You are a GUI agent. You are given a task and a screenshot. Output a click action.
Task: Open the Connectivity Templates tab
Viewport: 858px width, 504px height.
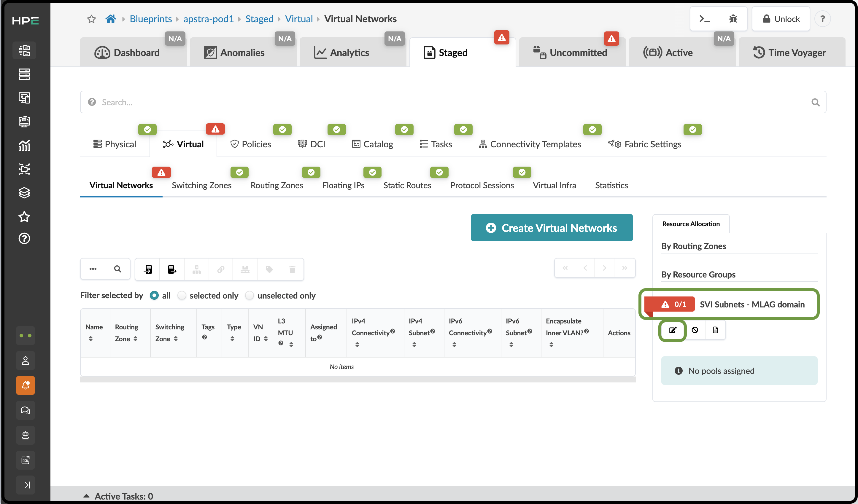[x=530, y=144]
